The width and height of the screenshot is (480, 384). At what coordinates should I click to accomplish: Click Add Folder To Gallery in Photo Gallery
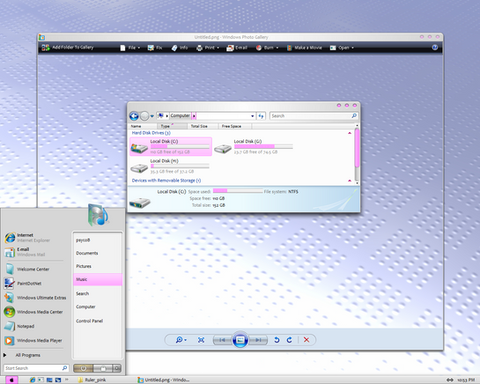(68, 48)
